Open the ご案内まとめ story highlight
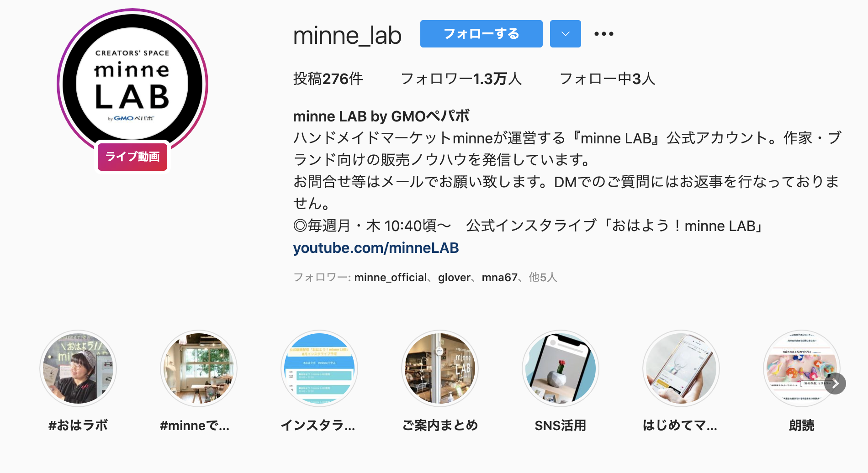This screenshot has height=473, width=868. tap(440, 368)
